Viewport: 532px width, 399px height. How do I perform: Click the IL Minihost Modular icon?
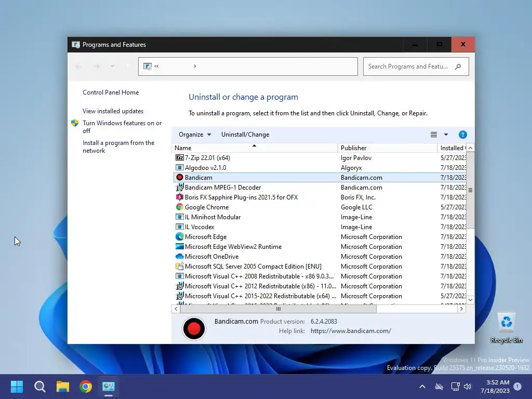pos(179,217)
